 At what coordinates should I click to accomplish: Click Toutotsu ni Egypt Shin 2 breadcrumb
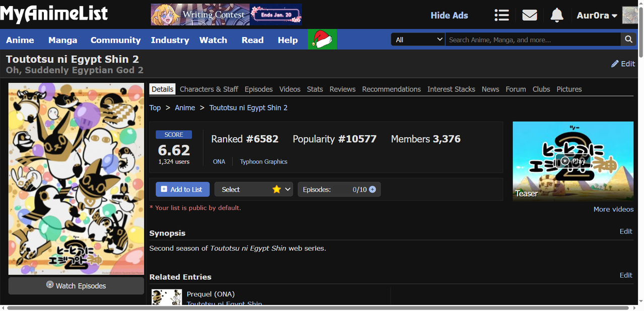[x=248, y=108]
